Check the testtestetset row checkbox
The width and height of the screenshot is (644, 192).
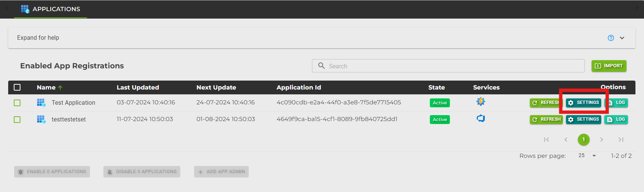[x=17, y=120]
